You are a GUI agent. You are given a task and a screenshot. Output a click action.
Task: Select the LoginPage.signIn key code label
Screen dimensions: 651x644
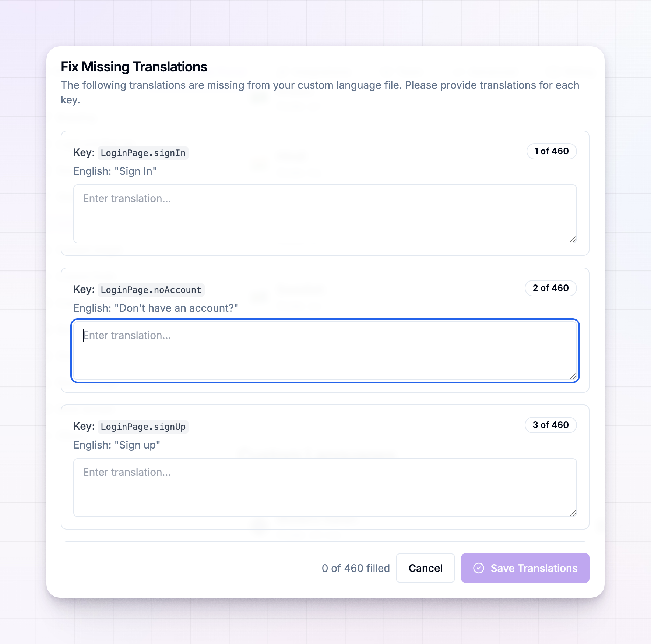pyautogui.click(x=143, y=153)
